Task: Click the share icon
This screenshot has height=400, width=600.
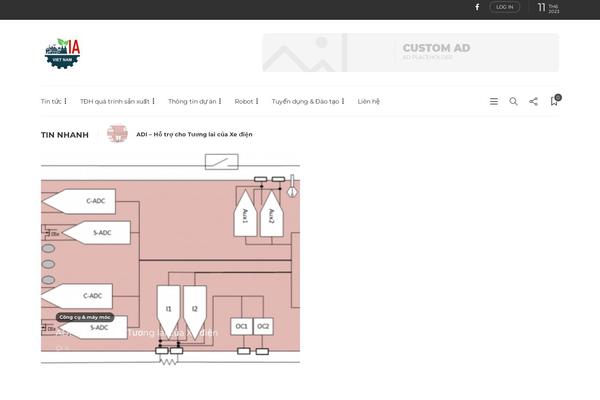Action: (x=533, y=101)
